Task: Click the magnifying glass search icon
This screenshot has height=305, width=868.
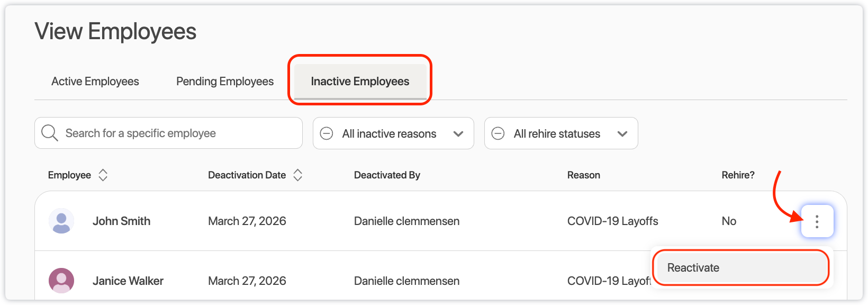Action: pos(49,133)
